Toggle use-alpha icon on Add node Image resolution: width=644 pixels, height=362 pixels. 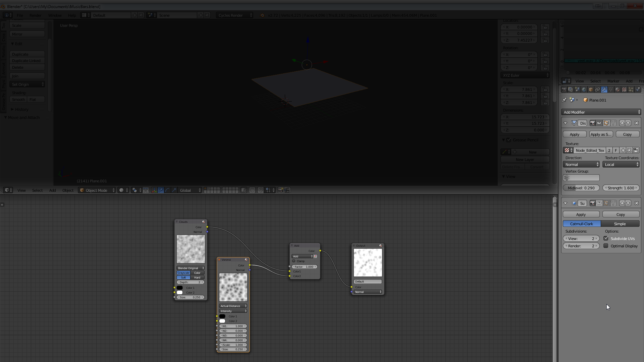coord(315,256)
